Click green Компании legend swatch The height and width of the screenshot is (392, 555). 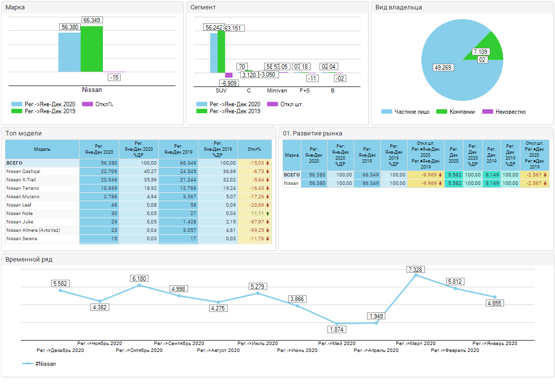click(441, 112)
